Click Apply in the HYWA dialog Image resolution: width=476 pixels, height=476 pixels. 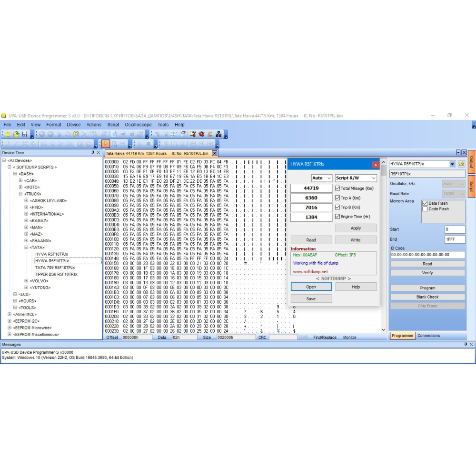coord(356,228)
